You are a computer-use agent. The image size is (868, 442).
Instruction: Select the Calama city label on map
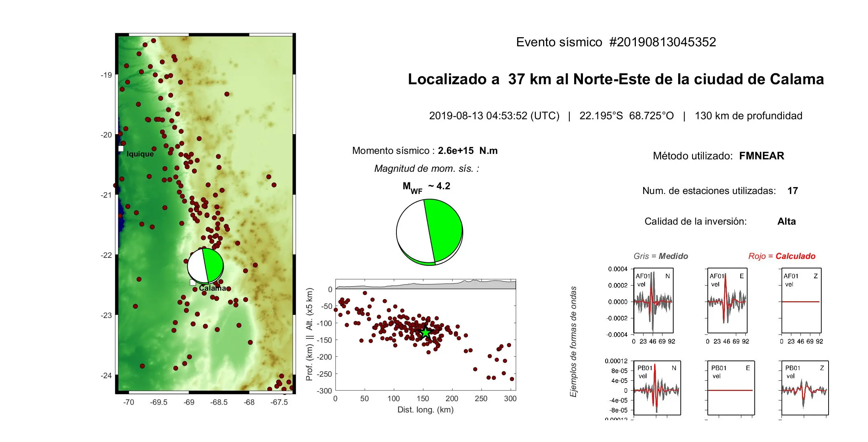tap(212, 288)
